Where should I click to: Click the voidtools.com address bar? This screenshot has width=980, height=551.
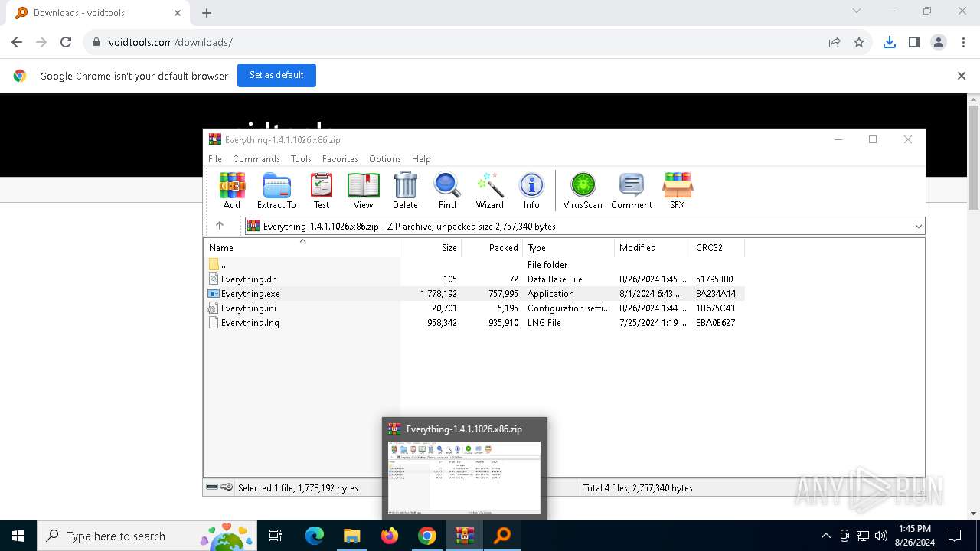click(452, 42)
